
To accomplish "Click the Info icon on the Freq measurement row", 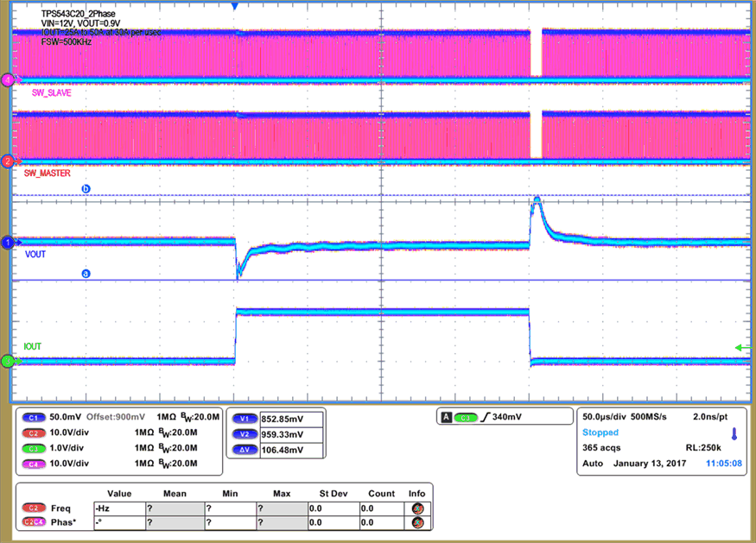I will (x=416, y=508).
